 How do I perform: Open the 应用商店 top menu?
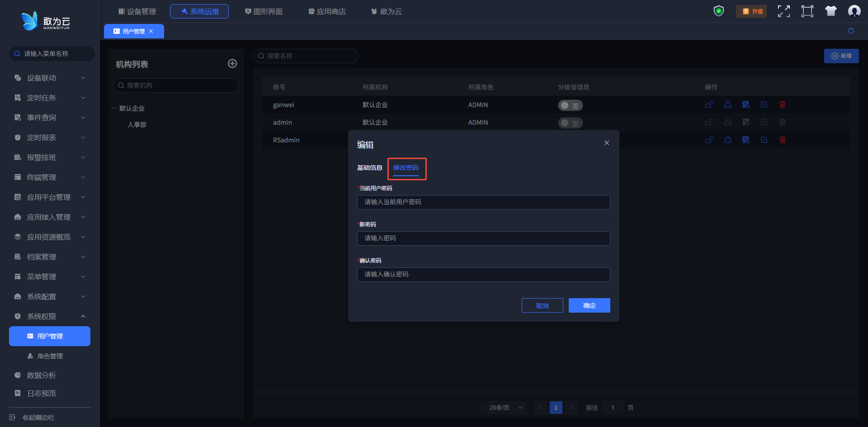[x=327, y=11]
